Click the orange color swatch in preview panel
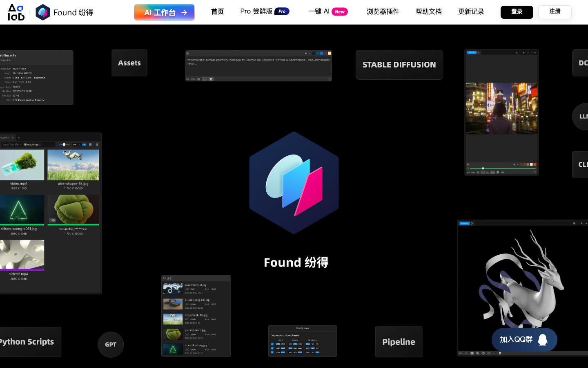Viewport: 588px width, 368px height. (x=535, y=164)
